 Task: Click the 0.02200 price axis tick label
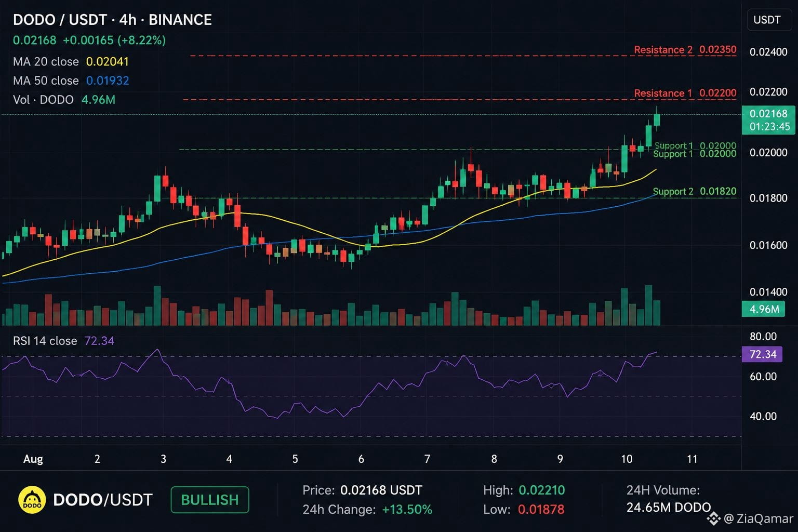pyautogui.click(x=768, y=92)
